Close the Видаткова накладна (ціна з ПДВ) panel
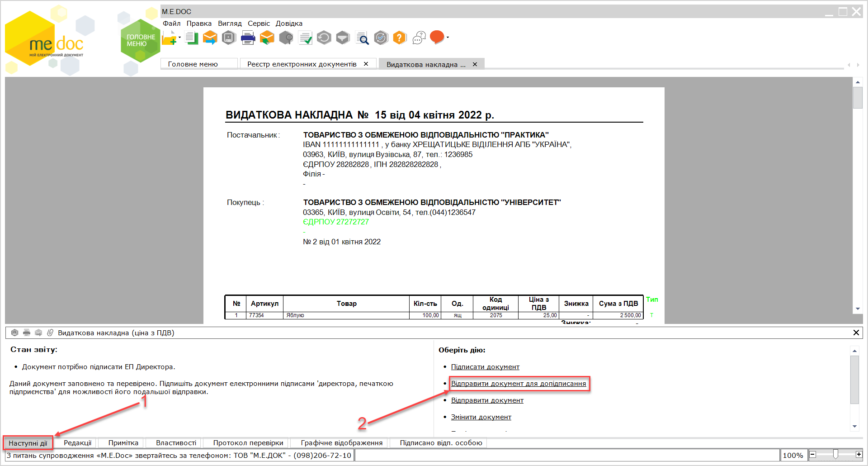Image resolution: width=868 pixels, height=466 pixels. [856, 333]
